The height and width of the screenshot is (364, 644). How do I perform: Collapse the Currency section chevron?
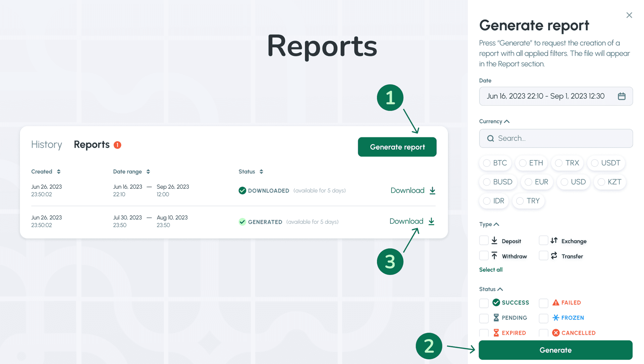507,121
